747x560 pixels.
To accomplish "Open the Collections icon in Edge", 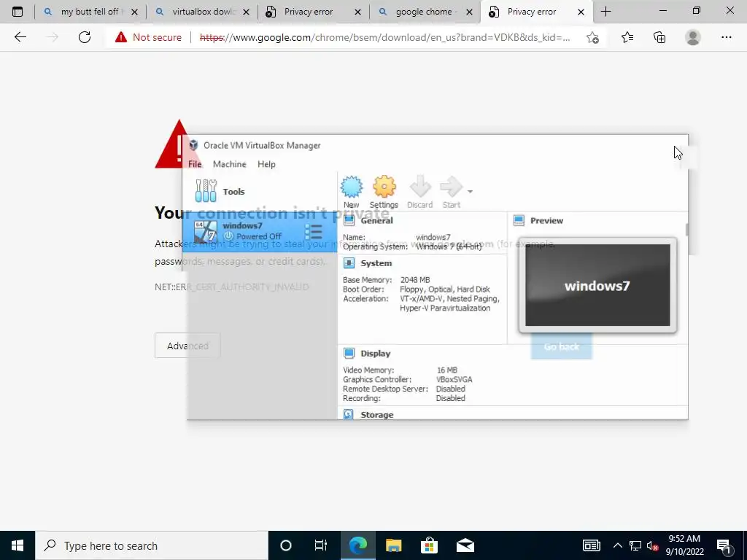I will point(659,37).
